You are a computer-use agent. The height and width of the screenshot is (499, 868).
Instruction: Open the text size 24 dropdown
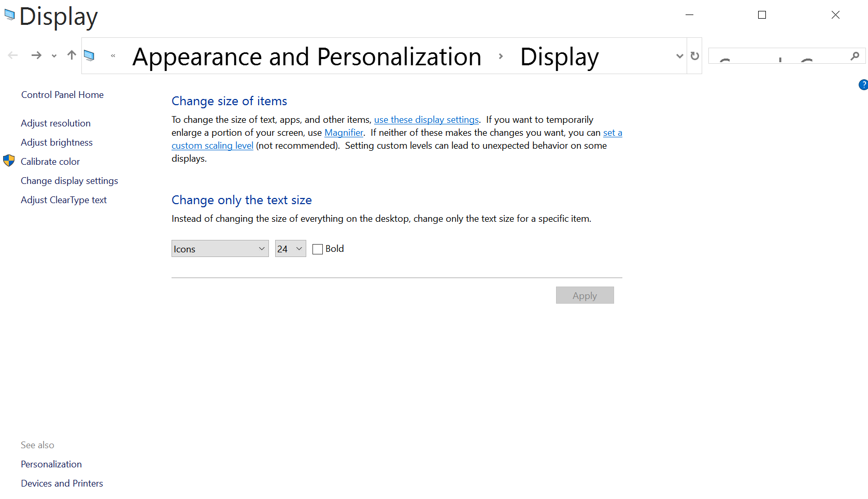290,249
